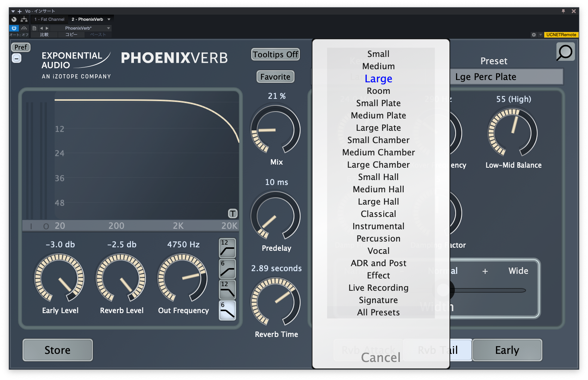This screenshot has height=380, width=588.
Task: Collapse the insert window header triangle
Action: (x=13, y=12)
